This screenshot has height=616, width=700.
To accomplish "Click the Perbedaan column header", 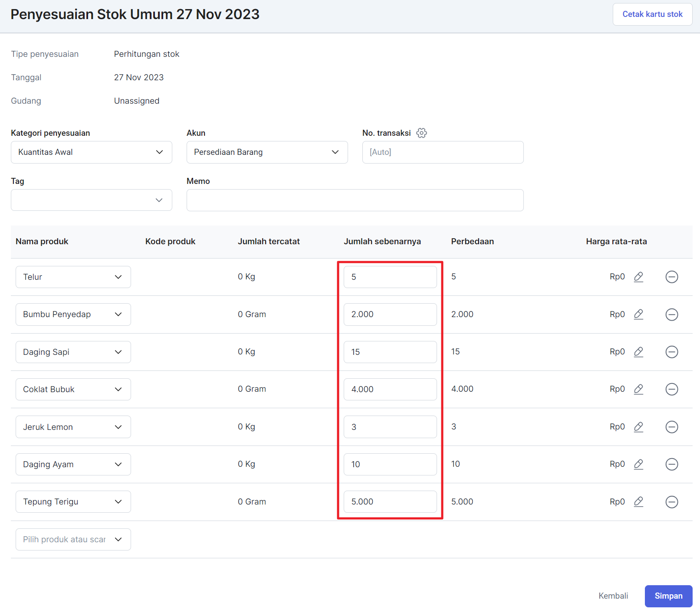I will (x=472, y=242).
